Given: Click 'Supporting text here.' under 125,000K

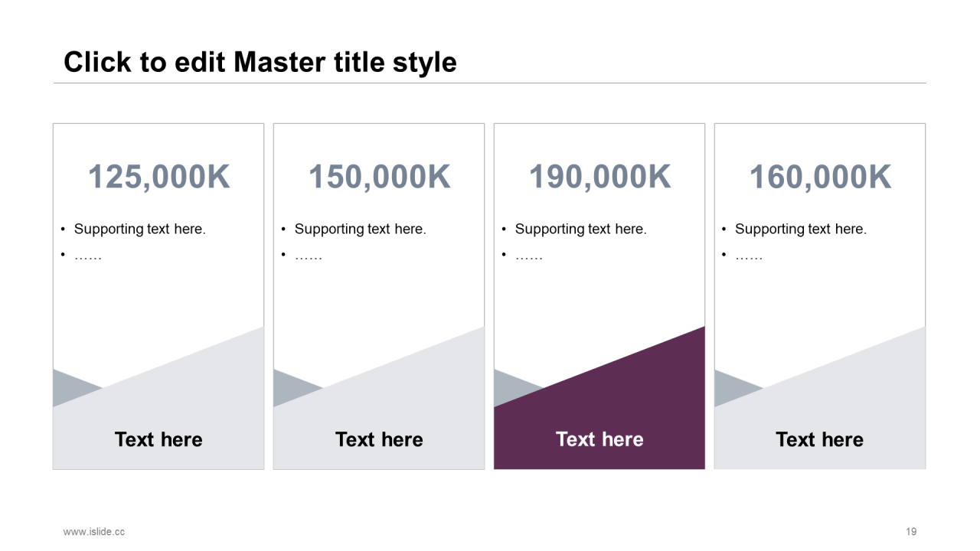Looking at the screenshot, I should pyautogui.click(x=140, y=229).
